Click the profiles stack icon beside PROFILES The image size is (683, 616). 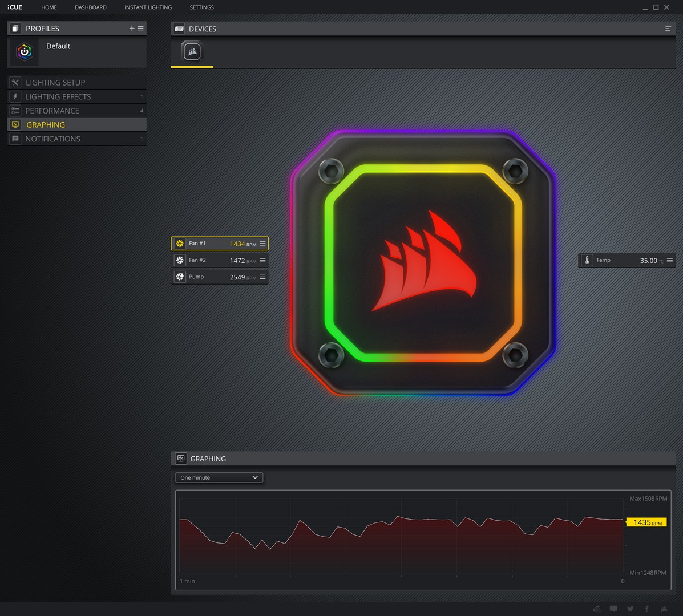[x=15, y=29]
